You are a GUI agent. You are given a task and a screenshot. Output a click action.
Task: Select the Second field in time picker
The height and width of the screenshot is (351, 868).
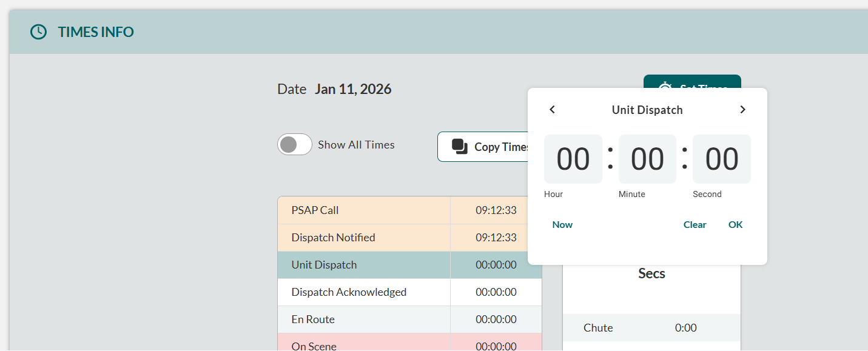[721, 159]
